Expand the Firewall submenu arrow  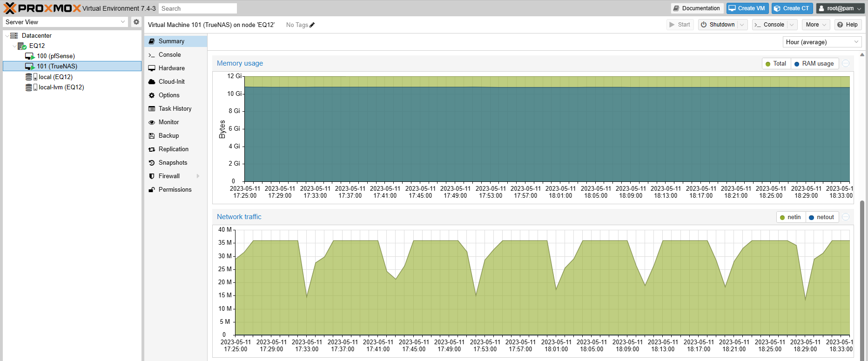[x=198, y=176]
